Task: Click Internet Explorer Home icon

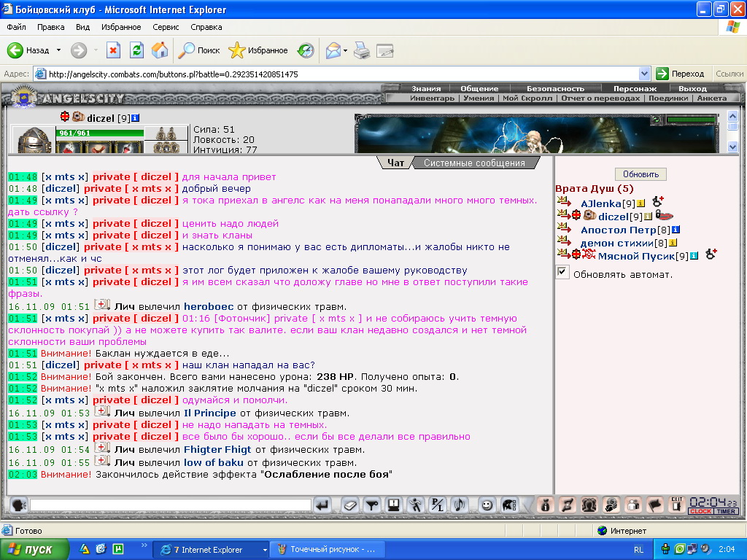Action: pyautogui.click(x=160, y=50)
